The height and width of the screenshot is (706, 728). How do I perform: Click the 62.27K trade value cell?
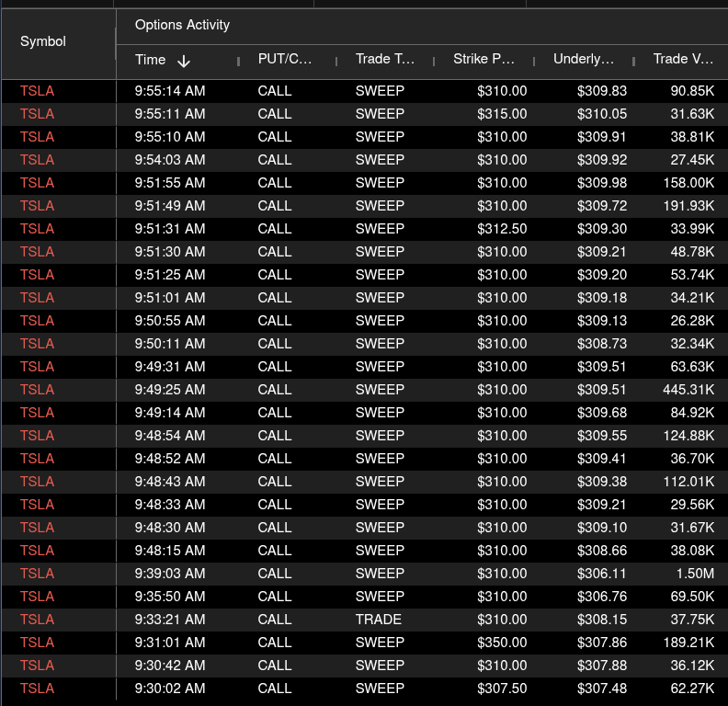tap(692, 688)
